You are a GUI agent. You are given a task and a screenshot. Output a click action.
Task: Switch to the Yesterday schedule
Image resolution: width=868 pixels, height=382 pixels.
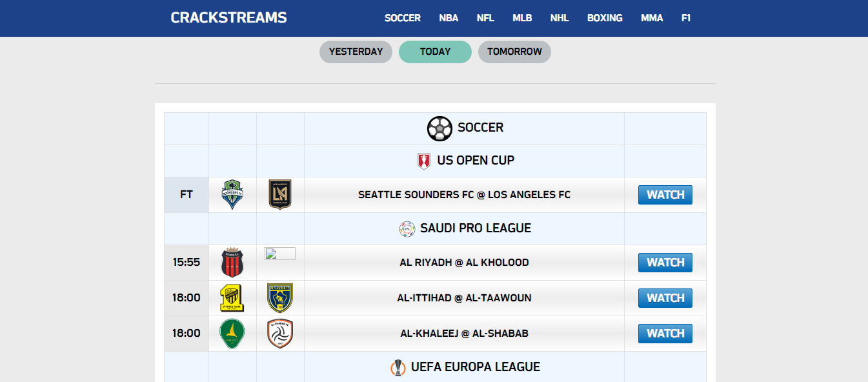356,52
